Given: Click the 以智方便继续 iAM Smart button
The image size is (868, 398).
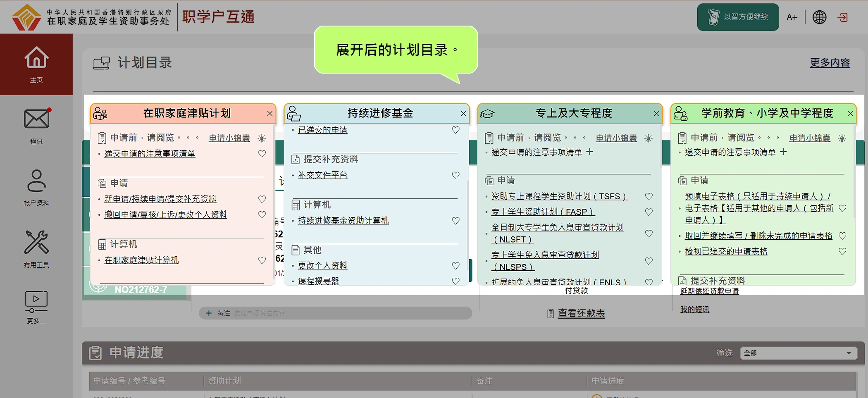Looking at the screenshot, I should click(738, 17).
